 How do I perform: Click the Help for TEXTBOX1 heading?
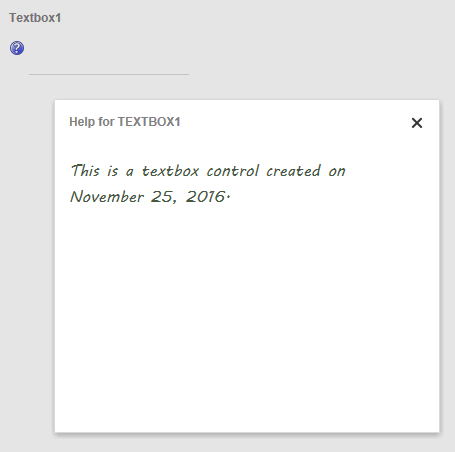(125, 122)
